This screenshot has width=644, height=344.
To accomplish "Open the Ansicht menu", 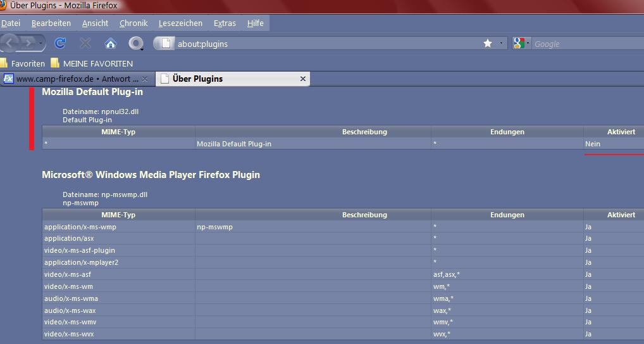I will pyautogui.click(x=96, y=23).
